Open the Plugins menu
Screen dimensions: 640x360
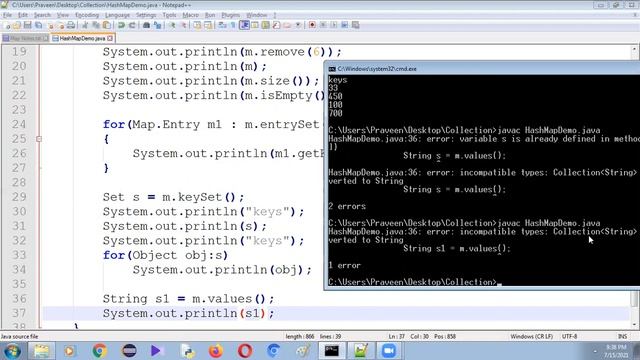click(x=231, y=15)
